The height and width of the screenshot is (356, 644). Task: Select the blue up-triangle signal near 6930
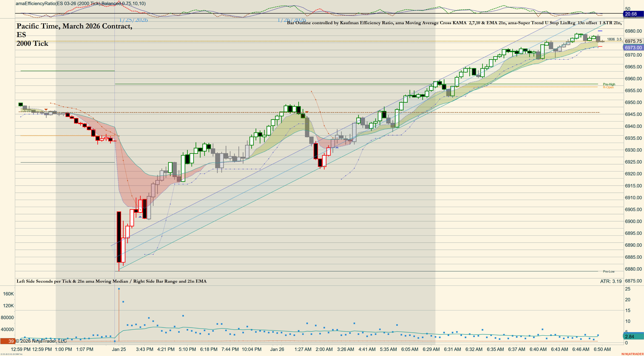(x=337, y=147)
